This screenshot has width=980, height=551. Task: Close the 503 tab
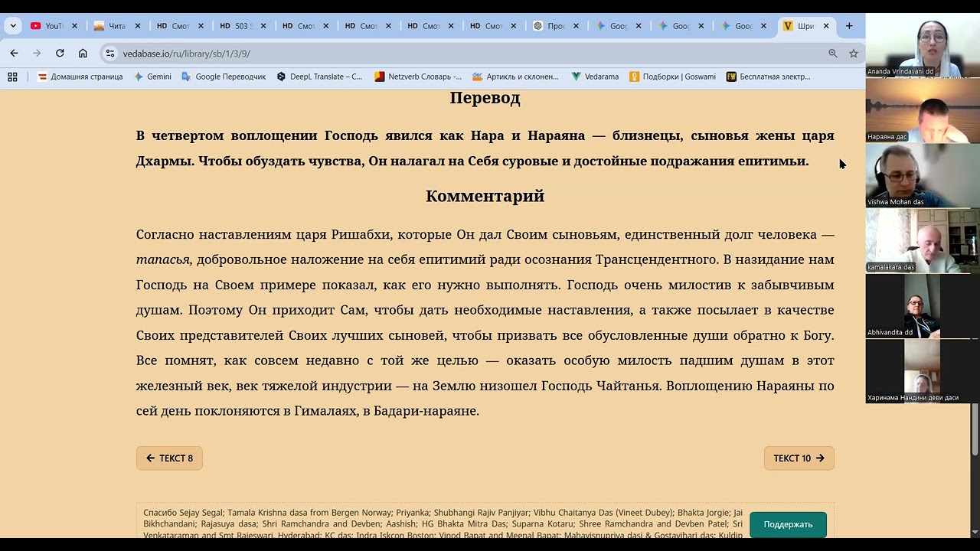point(263,26)
